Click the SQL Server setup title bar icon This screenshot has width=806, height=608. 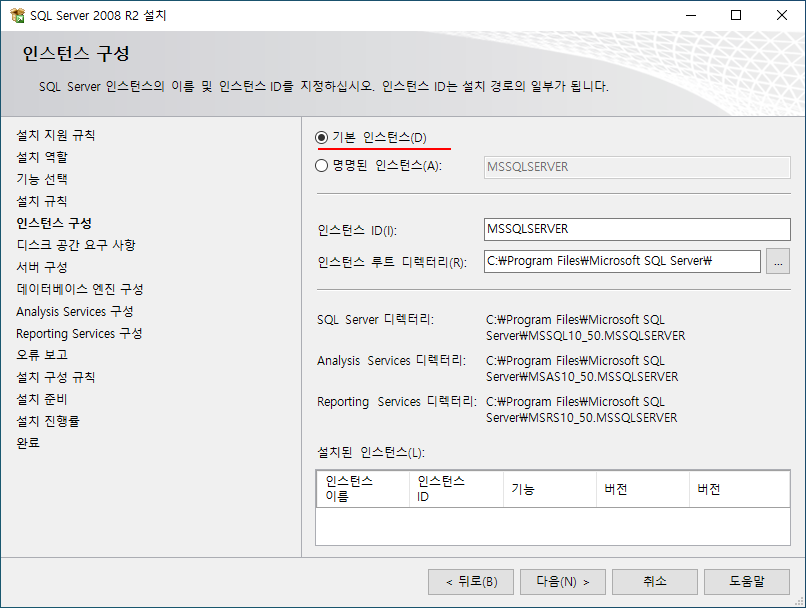pyautogui.click(x=17, y=15)
